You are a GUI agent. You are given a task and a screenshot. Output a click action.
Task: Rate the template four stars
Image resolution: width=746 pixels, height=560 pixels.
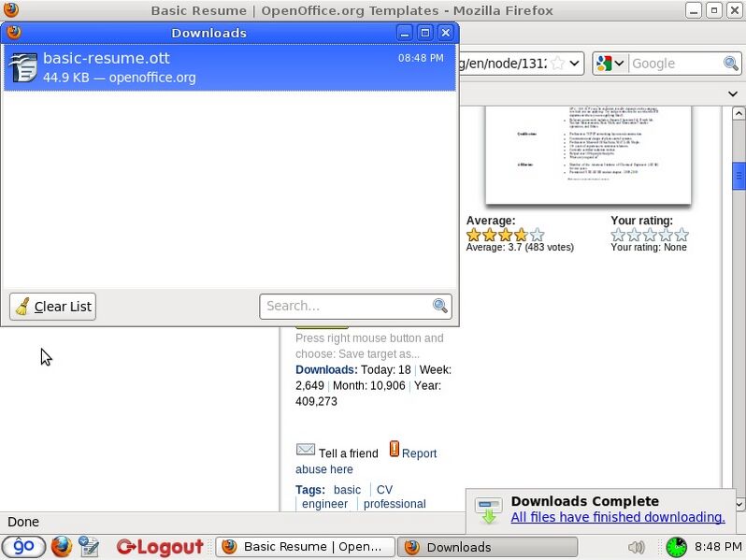pyautogui.click(x=666, y=235)
